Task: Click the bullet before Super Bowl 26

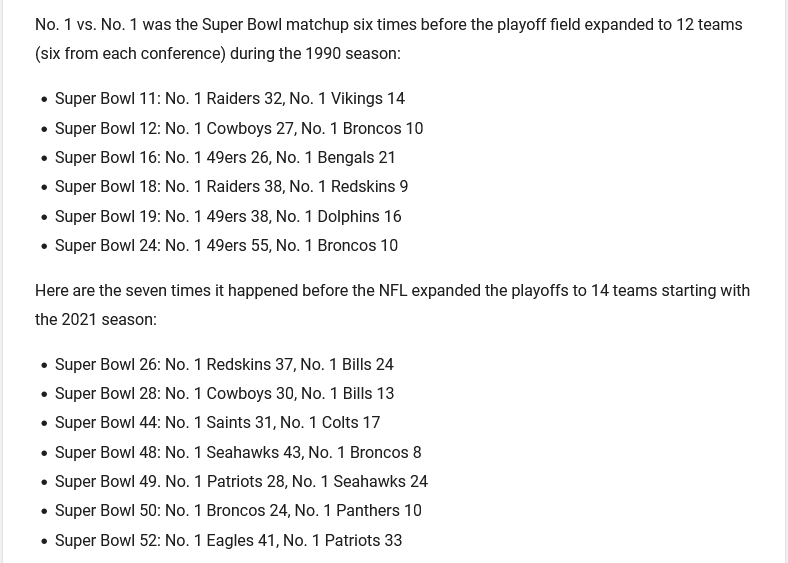Action: click(x=44, y=365)
